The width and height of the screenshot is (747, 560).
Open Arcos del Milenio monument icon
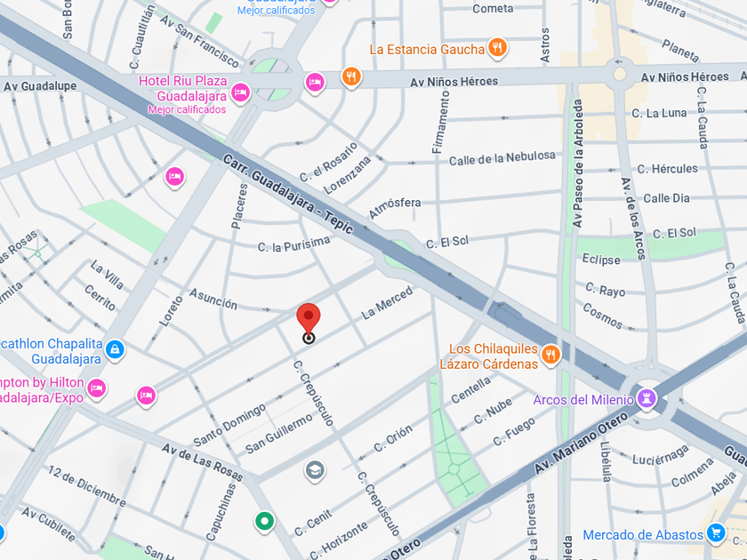[x=647, y=398]
